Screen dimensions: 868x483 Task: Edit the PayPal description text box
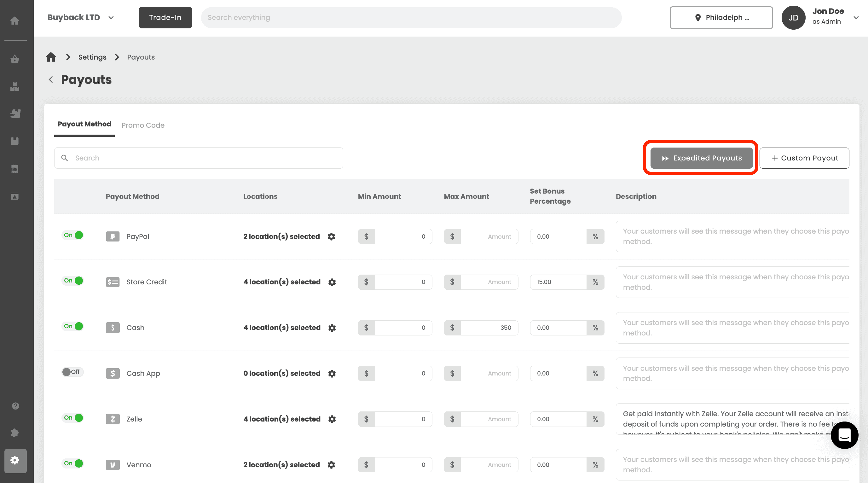point(732,236)
